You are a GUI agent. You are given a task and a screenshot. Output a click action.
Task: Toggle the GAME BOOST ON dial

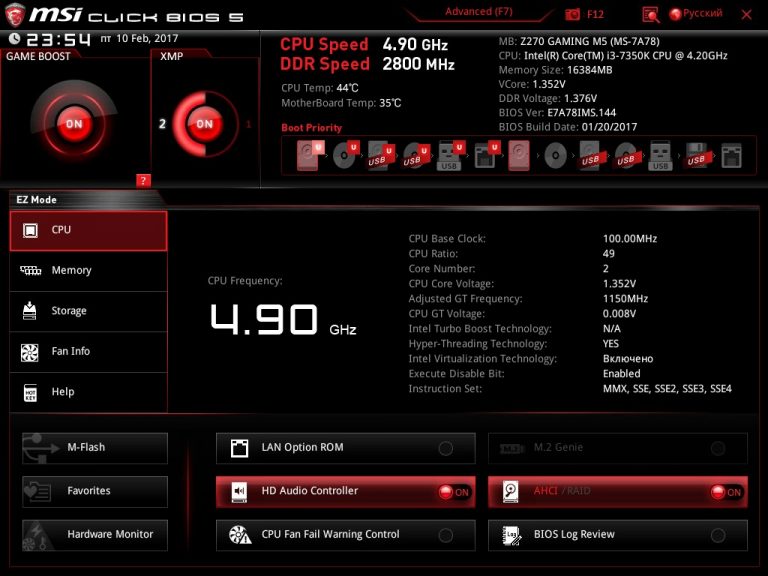coord(74,123)
